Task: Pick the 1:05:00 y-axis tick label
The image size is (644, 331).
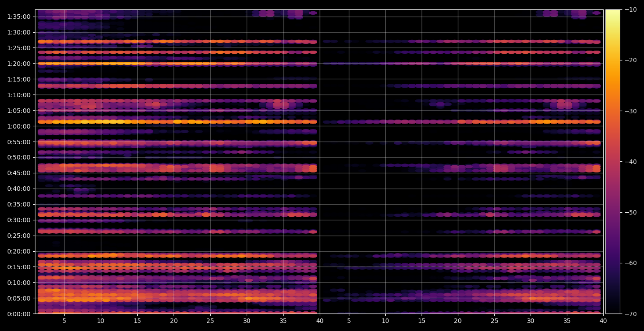Action: click(19, 111)
